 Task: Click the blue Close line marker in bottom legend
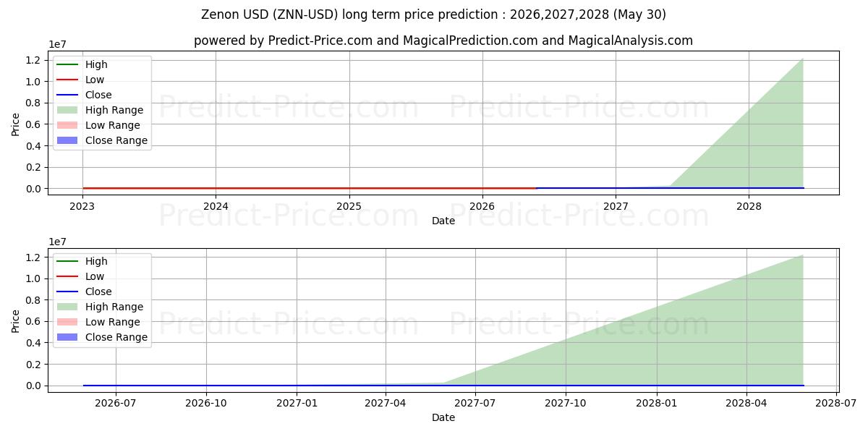tap(67, 292)
